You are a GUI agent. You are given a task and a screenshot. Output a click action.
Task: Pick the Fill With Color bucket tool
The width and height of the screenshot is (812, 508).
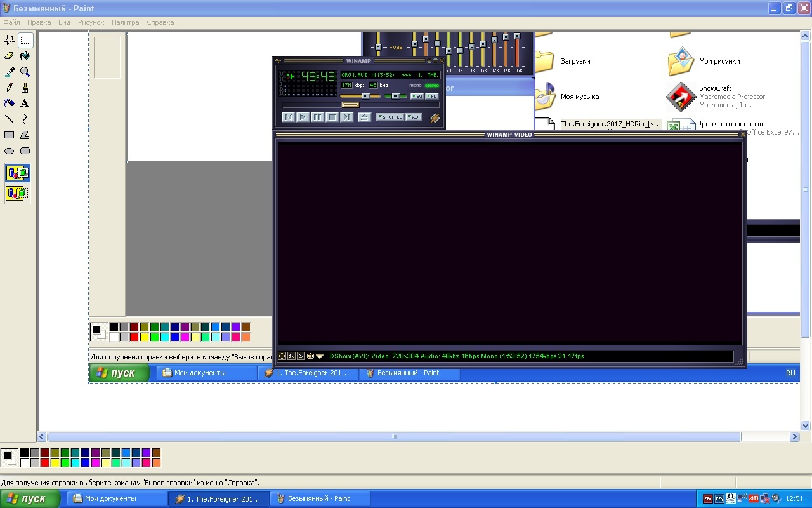25,56
